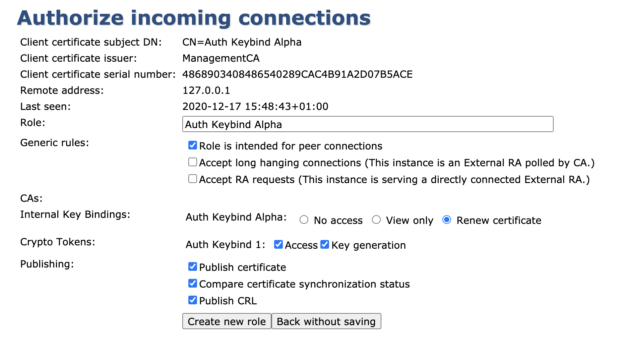Uncheck the 'Publish CRL' checkbox
626x364 pixels.
193,300
